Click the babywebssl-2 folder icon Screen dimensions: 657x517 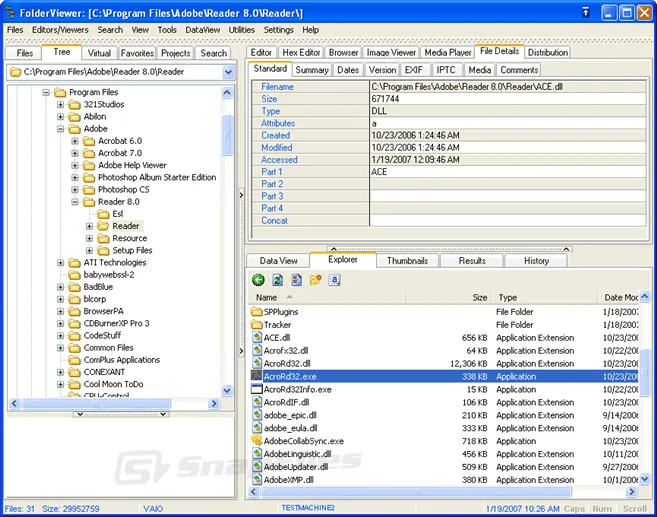74,275
